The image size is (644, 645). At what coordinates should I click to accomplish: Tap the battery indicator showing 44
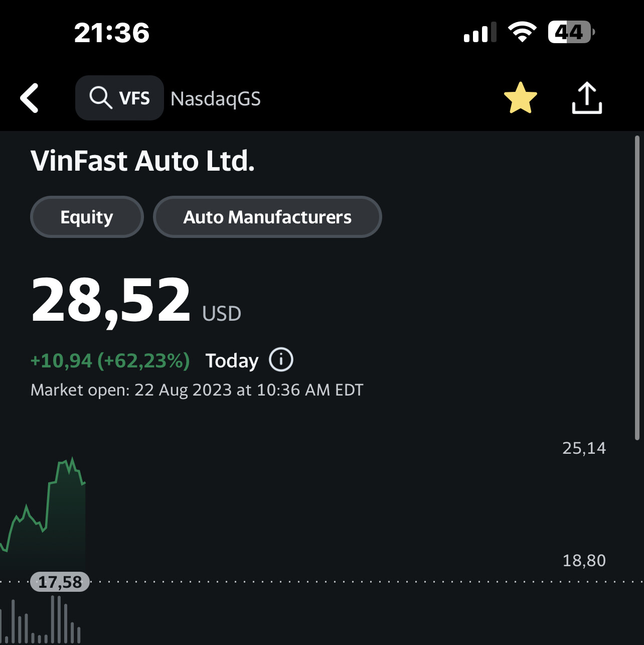click(x=570, y=33)
